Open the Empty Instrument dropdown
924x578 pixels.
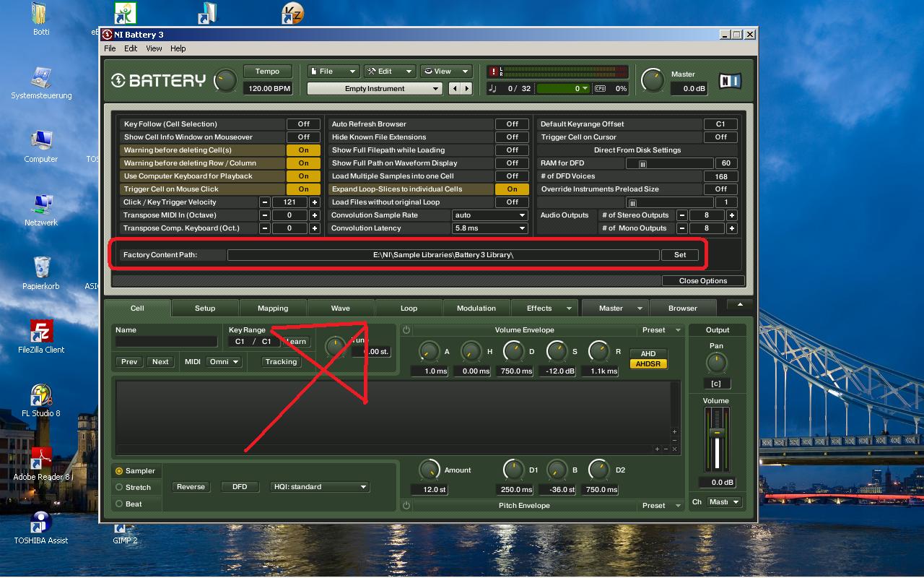375,89
